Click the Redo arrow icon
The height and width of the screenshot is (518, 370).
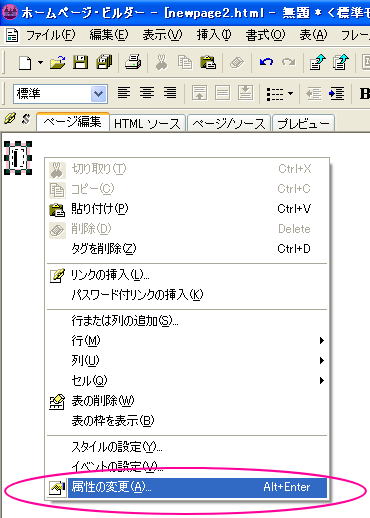coord(288,62)
